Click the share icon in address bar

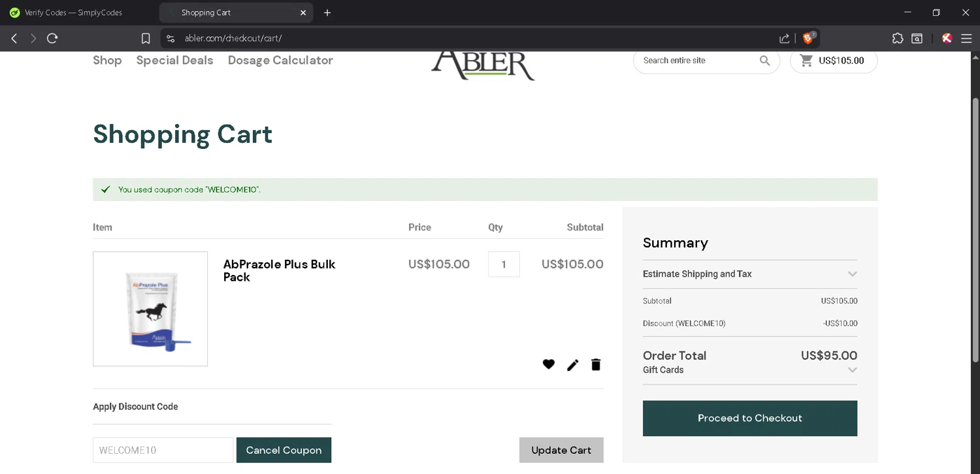tap(784, 39)
